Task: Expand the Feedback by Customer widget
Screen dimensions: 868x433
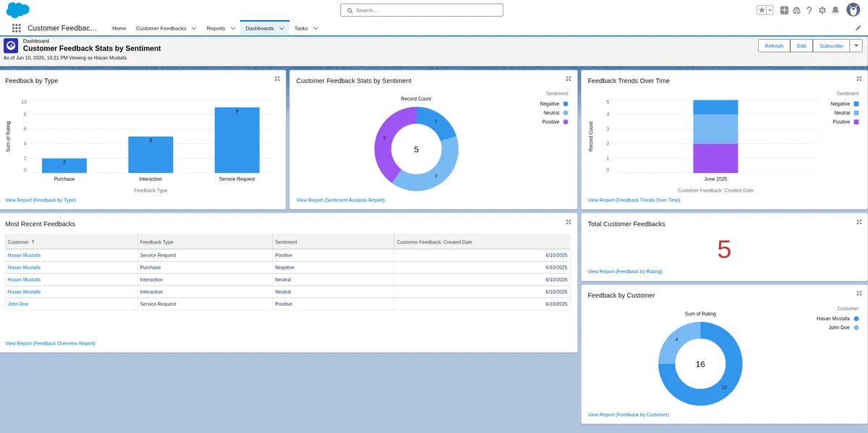Action: tap(859, 293)
